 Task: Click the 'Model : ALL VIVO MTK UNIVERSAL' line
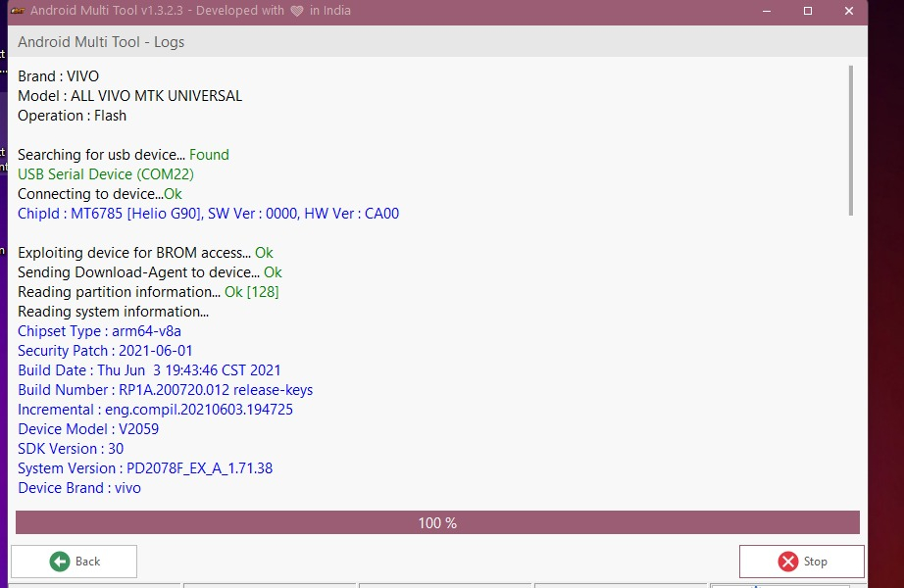click(129, 96)
